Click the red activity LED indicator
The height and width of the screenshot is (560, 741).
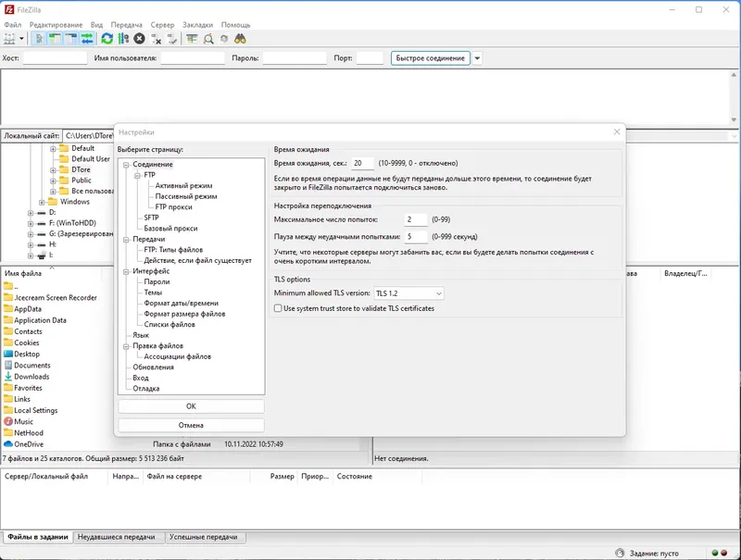point(724,553)
